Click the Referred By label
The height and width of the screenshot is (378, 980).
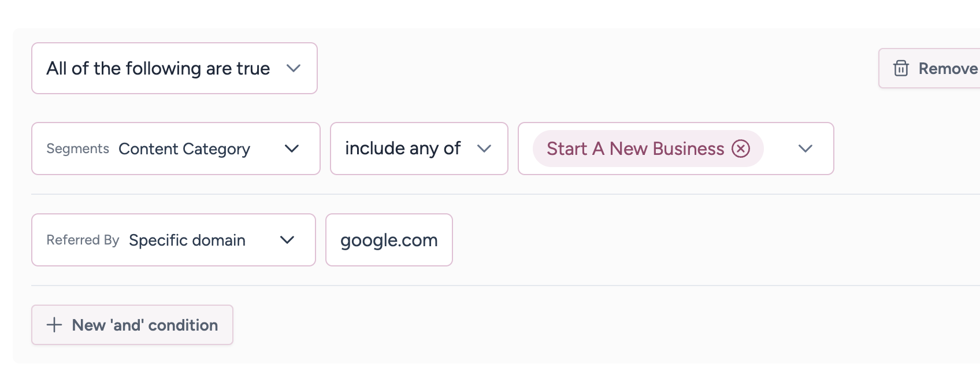pos(83,240)
